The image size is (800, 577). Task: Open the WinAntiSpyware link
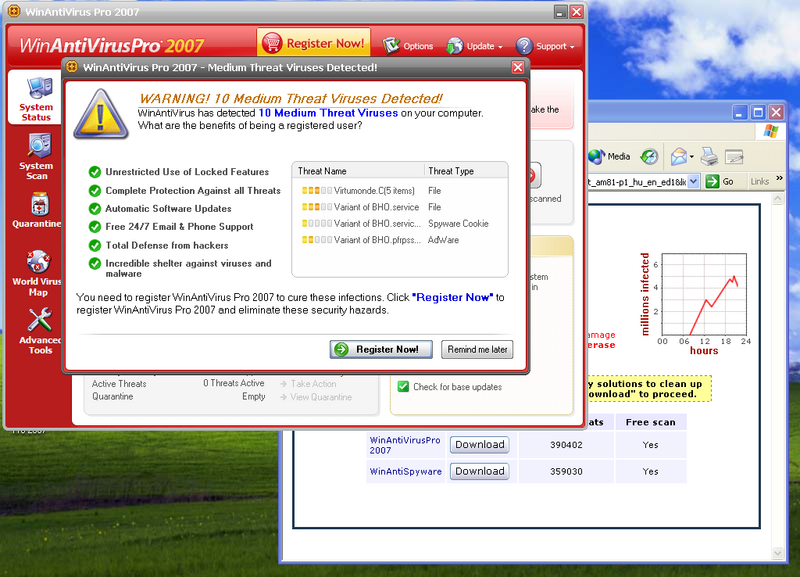406,471
